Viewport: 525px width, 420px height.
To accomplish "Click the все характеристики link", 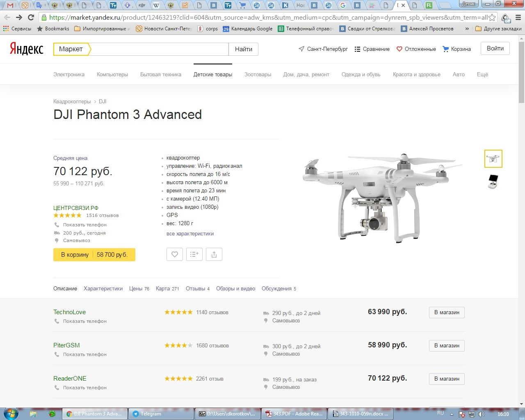I will pos(190,233).
